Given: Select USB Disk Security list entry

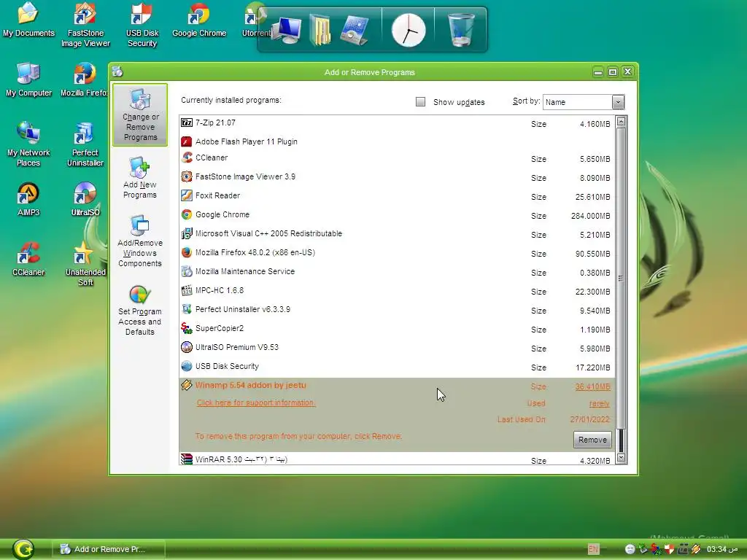Looking at the screenshot, I should click(x=397, y=367).
